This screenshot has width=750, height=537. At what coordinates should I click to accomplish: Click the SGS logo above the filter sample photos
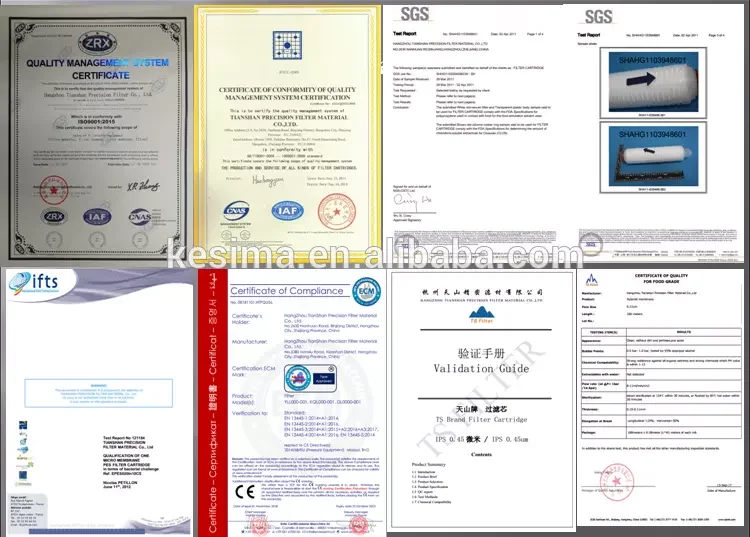[598, 17]
